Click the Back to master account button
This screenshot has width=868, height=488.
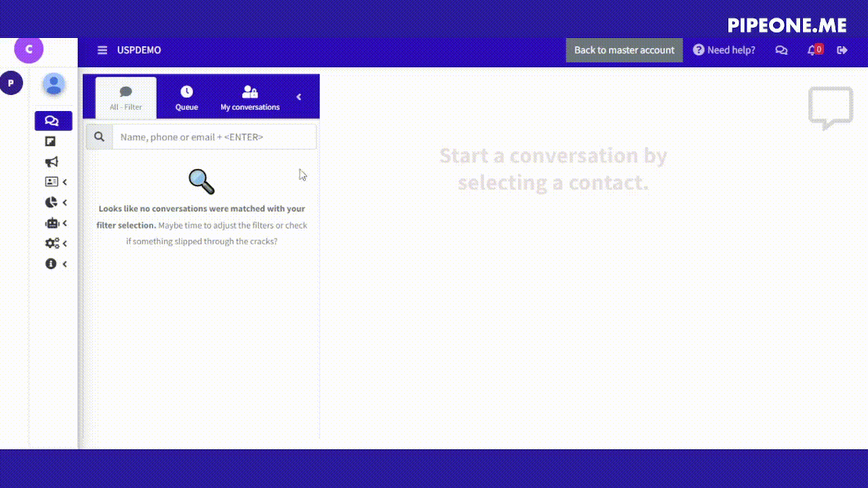(x=624, y=50)
